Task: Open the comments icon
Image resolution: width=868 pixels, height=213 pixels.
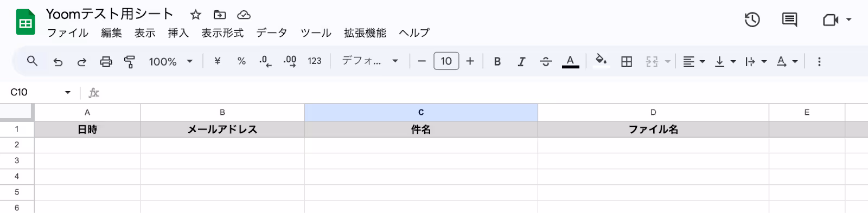Action: 789,20
